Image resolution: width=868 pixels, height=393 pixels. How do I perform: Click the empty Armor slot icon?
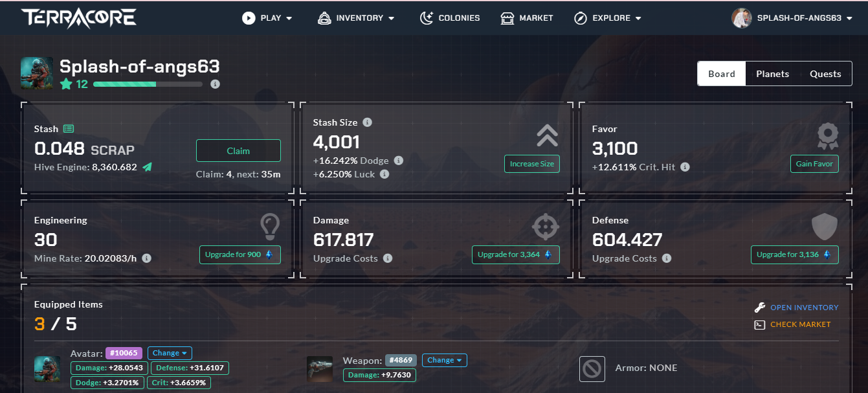coord(592,368)
